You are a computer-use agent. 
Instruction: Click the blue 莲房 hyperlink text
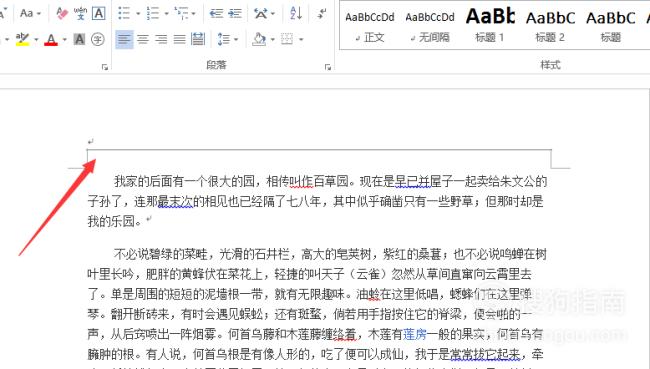415,334
